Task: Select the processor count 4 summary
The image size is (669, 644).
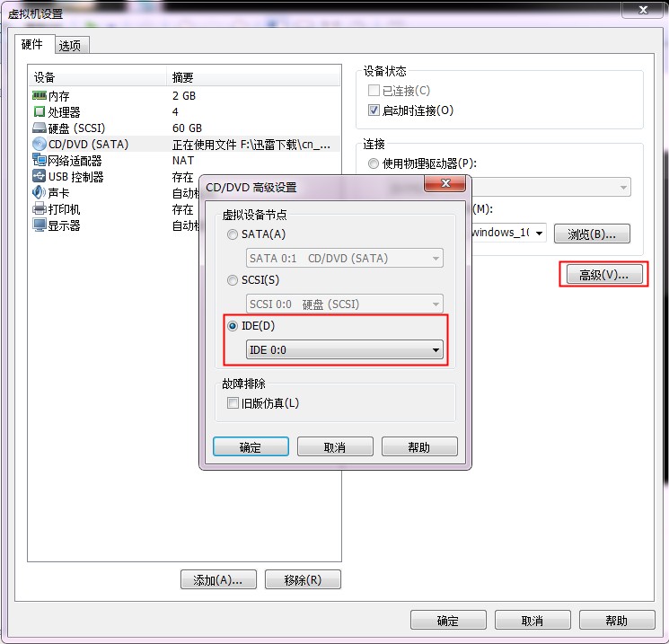Action: (175, 111)
